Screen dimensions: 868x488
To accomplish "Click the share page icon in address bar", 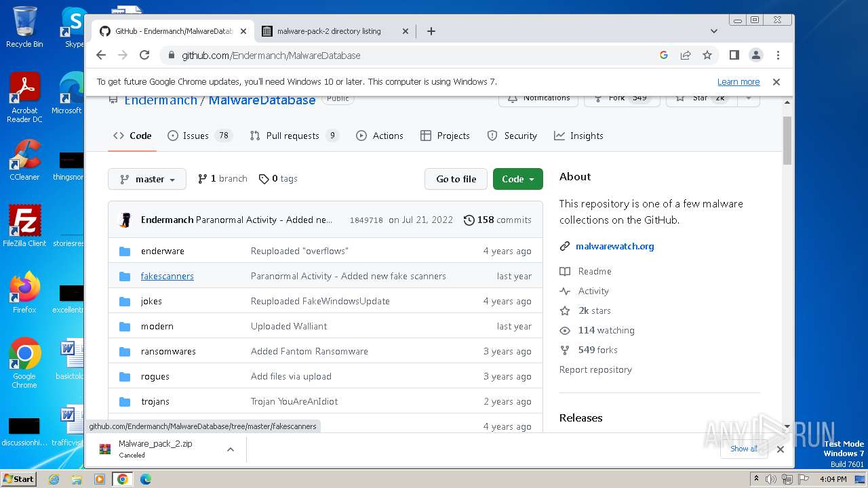I will pos(686,55).
